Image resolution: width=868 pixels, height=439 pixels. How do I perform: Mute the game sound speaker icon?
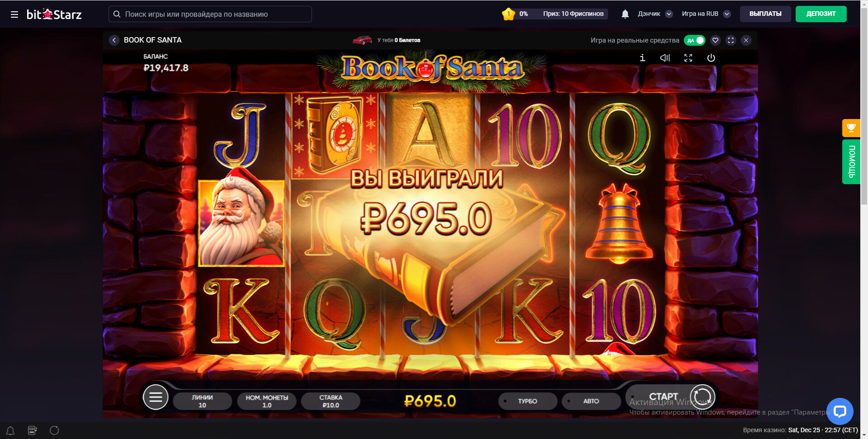tap(665, 58)
